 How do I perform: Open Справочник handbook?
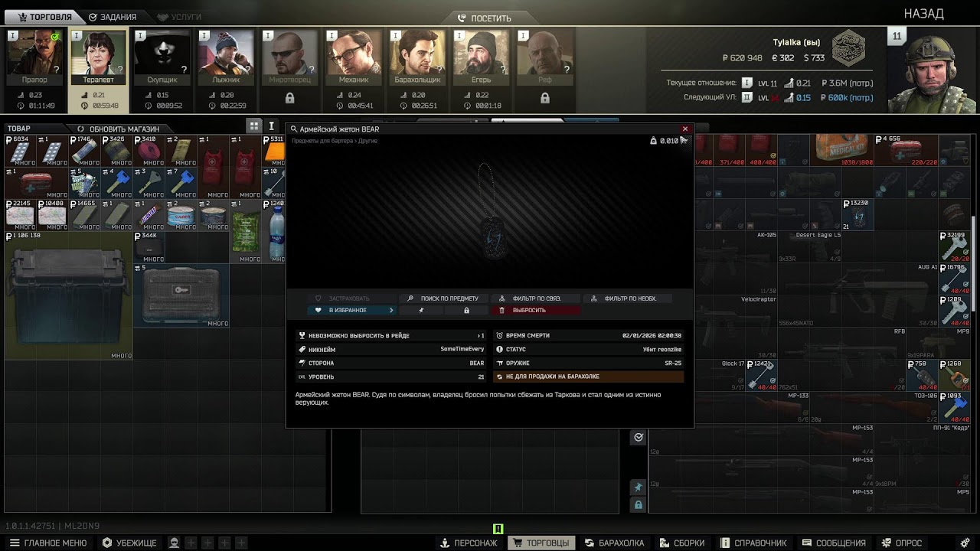pyautogui.click(x=753, y=543)
